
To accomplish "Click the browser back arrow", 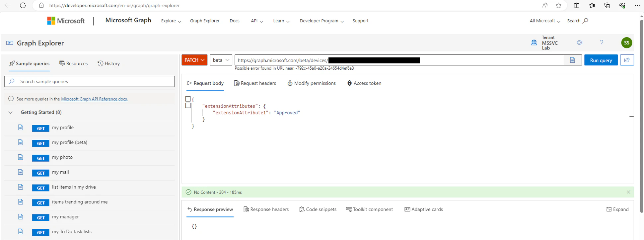I will (8, 5).
